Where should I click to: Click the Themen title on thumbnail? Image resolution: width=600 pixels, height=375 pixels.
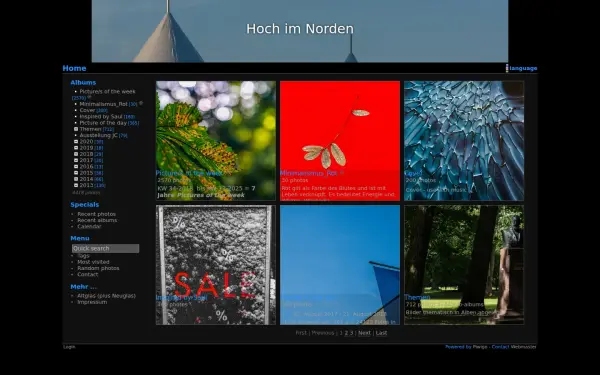[417, 297]
